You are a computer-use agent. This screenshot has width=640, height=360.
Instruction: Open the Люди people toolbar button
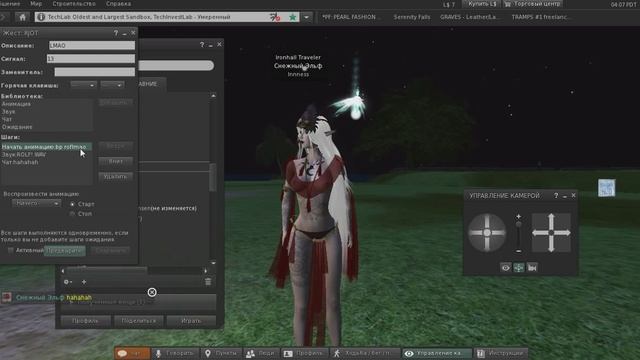(x=261, y=353)
